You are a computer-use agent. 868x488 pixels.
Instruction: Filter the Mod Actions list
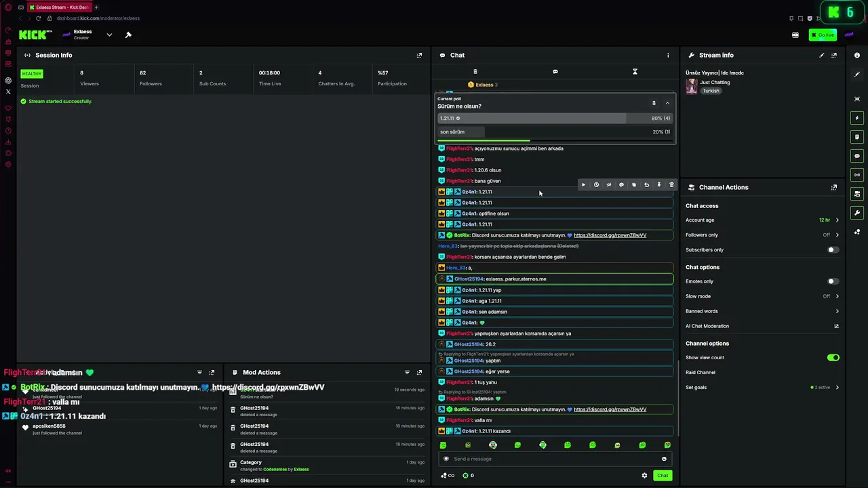[x=407, y=373]
